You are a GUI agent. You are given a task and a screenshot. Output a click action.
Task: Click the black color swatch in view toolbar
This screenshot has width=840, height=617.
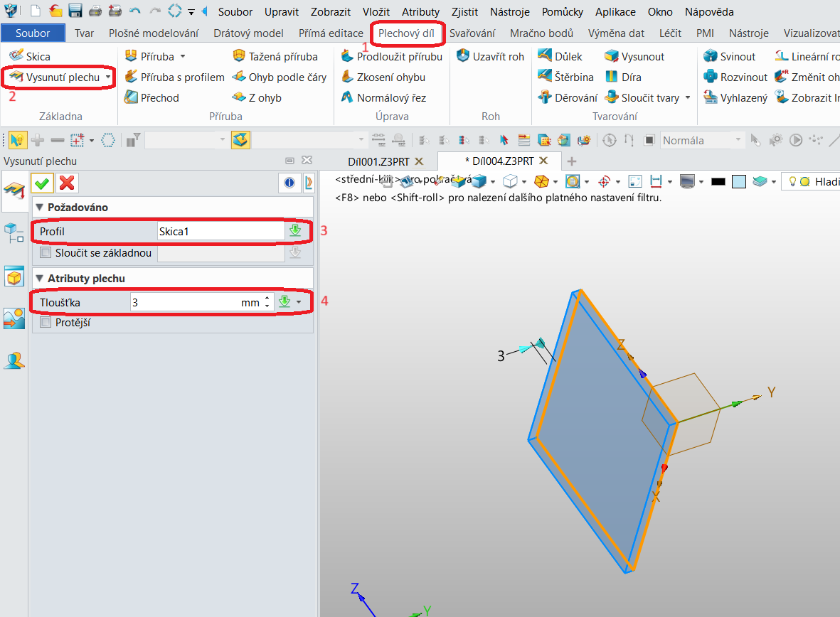(718, 182)
